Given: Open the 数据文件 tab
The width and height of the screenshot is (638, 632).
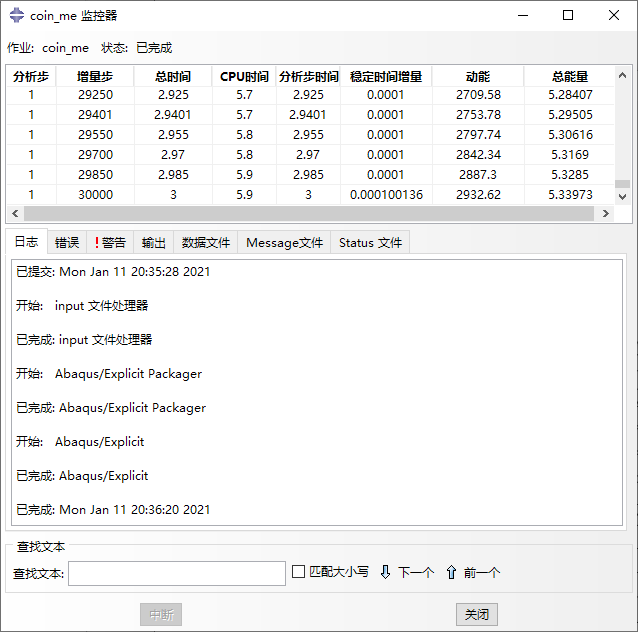Looking at the screenshot, I should coord(205,243).
